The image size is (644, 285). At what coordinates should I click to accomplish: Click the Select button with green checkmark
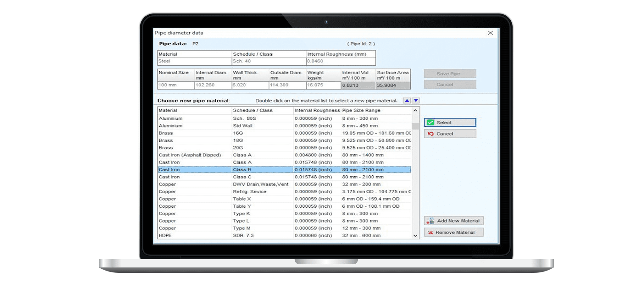pyautogui.click(x=450, y=123)
